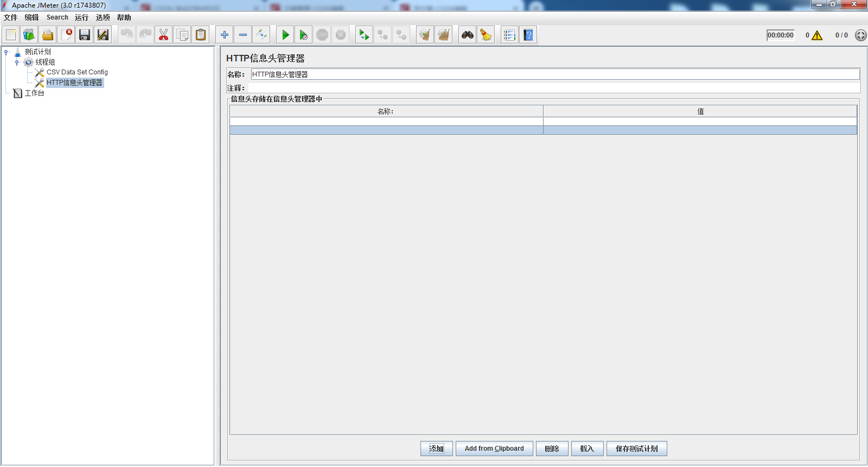This screenshot has width=868, height=467.
Task: Click the 添加 button
Action: [x=437, y=449]
